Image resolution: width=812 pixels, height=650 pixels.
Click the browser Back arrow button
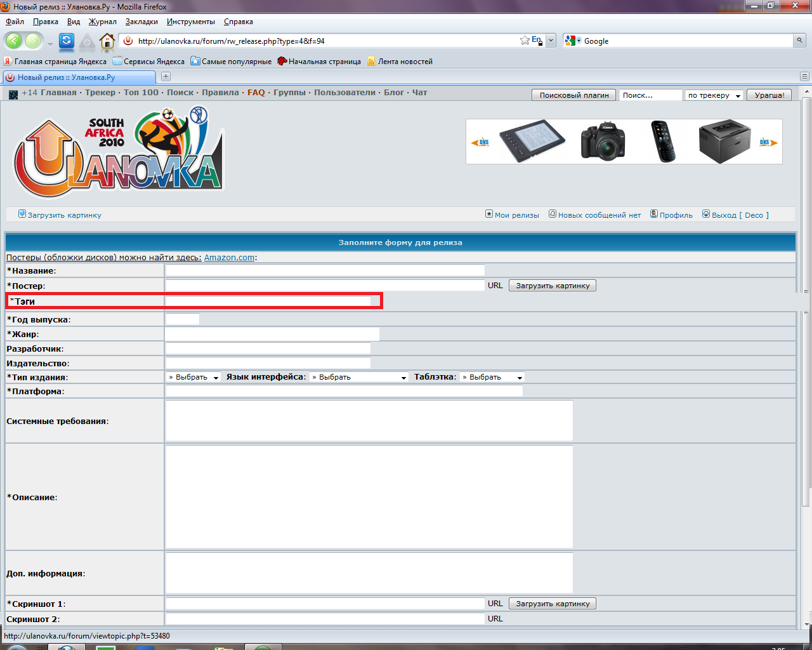coord(14,41)
